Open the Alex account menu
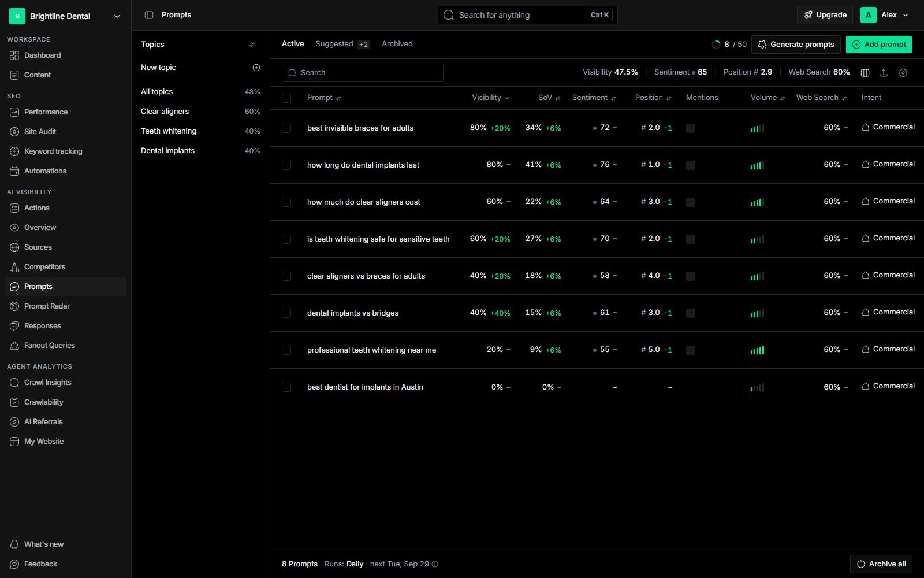The width and height of the screenshot is (924, 578). click(885, 15)
